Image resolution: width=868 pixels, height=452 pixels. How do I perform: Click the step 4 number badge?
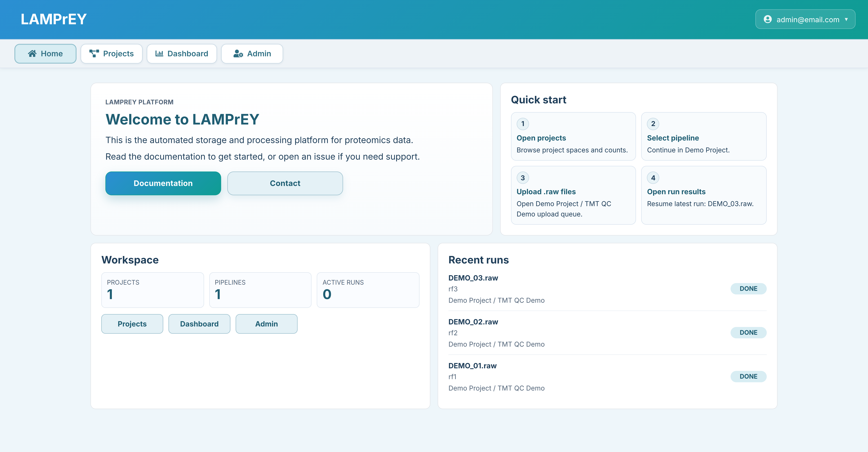653,178
